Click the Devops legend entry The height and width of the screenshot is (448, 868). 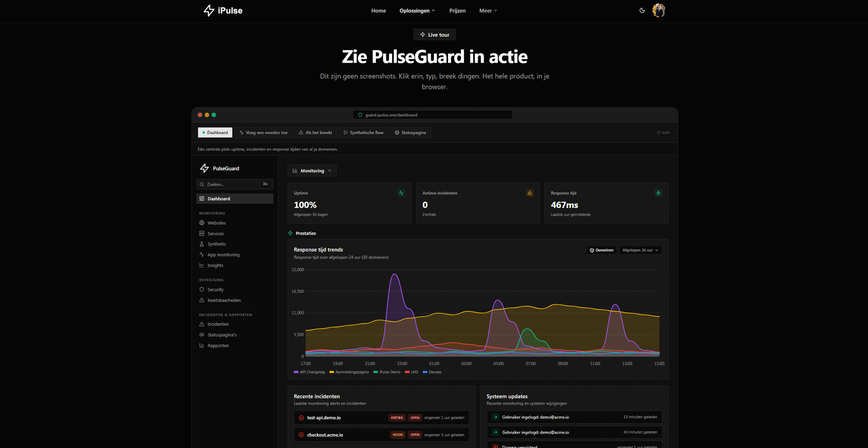pos(432,372)
